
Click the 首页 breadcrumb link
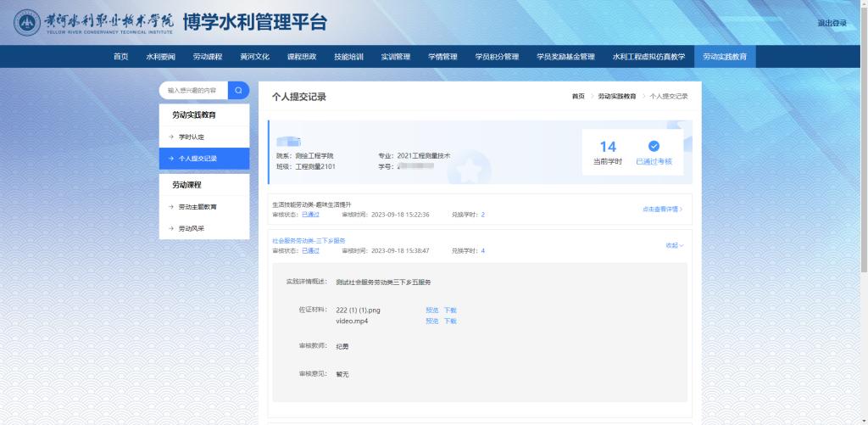pyautogui.click(x=578, y=97)
